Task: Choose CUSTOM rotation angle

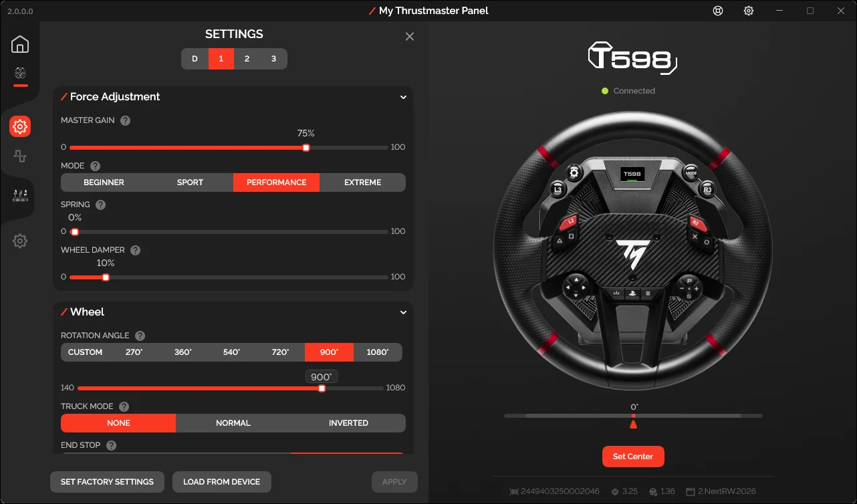Action: coord(85,352)
